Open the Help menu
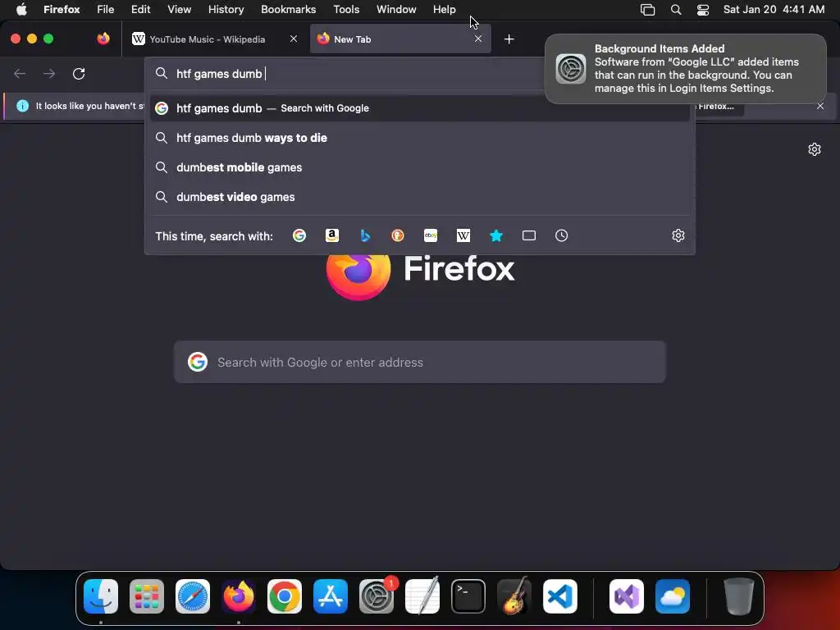The image size is (840, 630). (x=444, y=9)
